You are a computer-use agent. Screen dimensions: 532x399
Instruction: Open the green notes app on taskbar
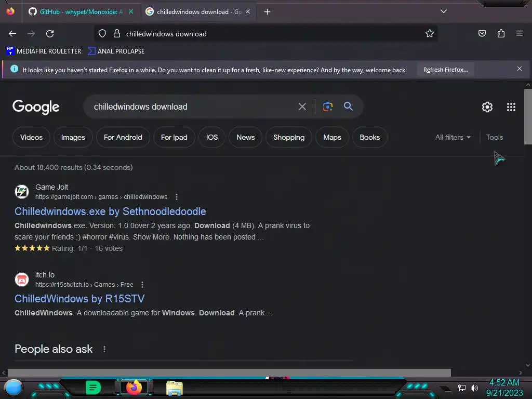[94, 388]
